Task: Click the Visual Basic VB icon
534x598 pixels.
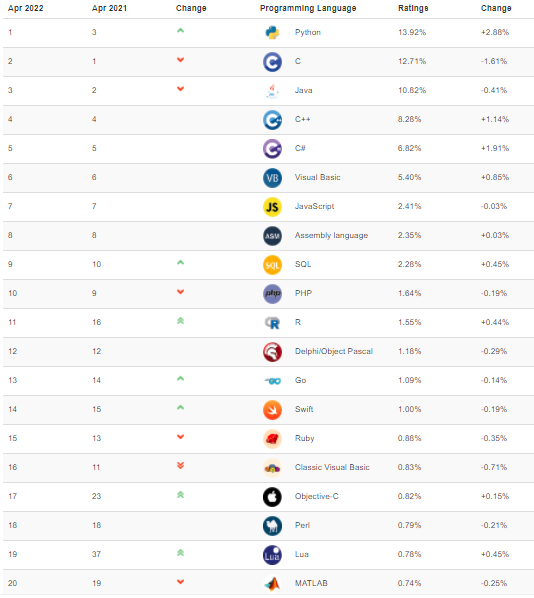Action: click(x=272, y=178)
